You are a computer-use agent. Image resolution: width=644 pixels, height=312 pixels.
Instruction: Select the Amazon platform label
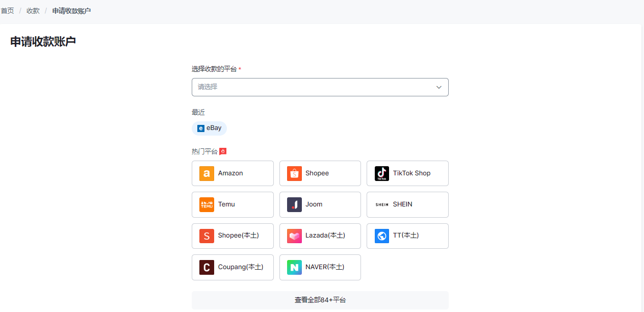[x=230, y=173]
